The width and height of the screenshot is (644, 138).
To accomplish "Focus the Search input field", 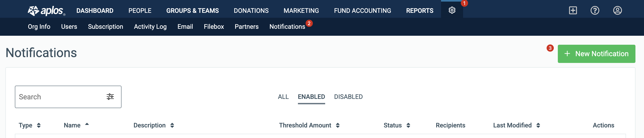I will coord(60,97).
